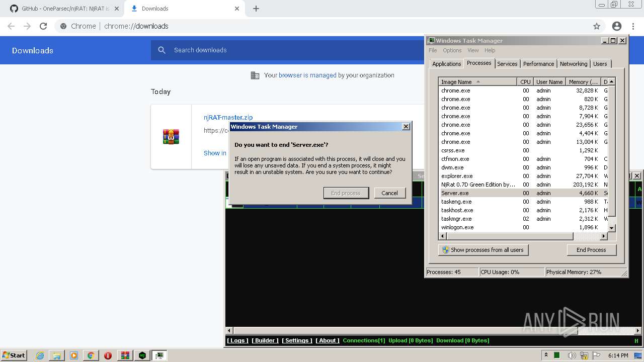The width and height of the screenshot is (644, 362).
Task: Select the Server.exe process row
Action: click(523, 193)
